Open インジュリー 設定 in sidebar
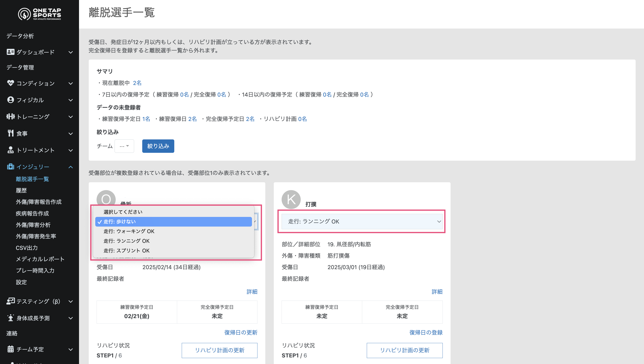 pos(21,282)
